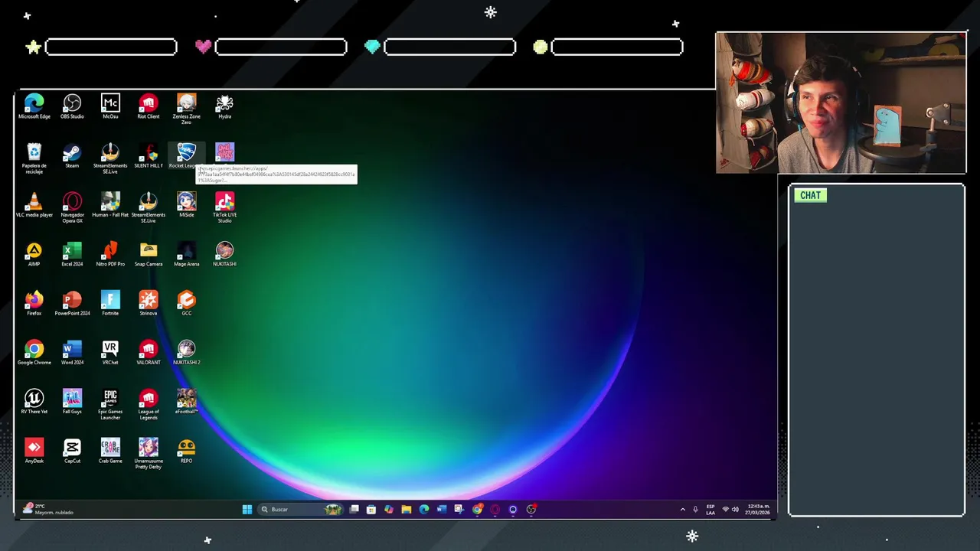Select the NUKITASHI 2 shortcut
Screen dimensions: 980x551
click(x=186, y=353)
